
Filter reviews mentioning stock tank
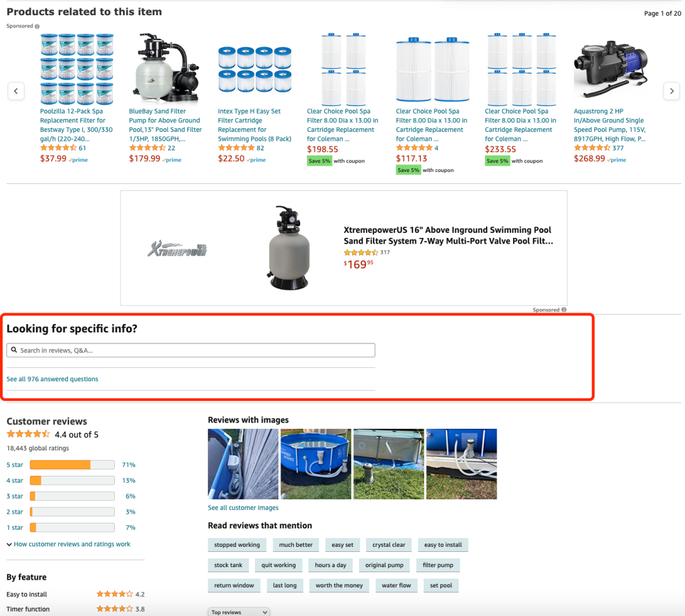(228, 565)
